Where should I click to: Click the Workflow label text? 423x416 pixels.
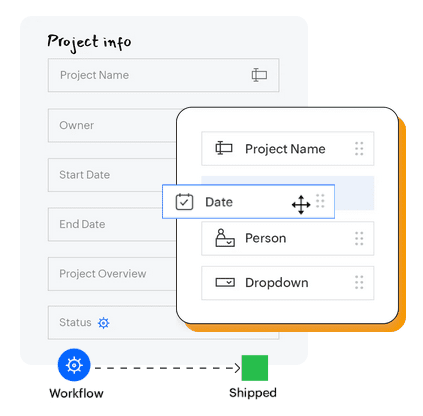tap(76, 393)
